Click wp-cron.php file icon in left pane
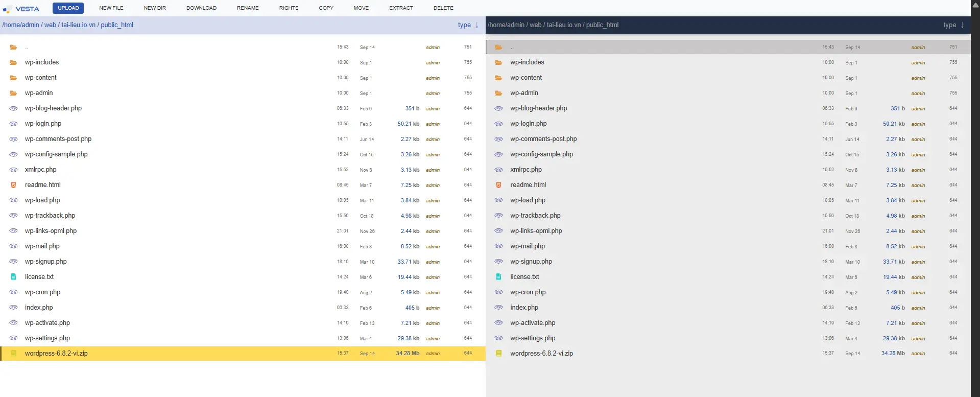The width and height of the screenshot is (980, 397). (x=13, y=292)
